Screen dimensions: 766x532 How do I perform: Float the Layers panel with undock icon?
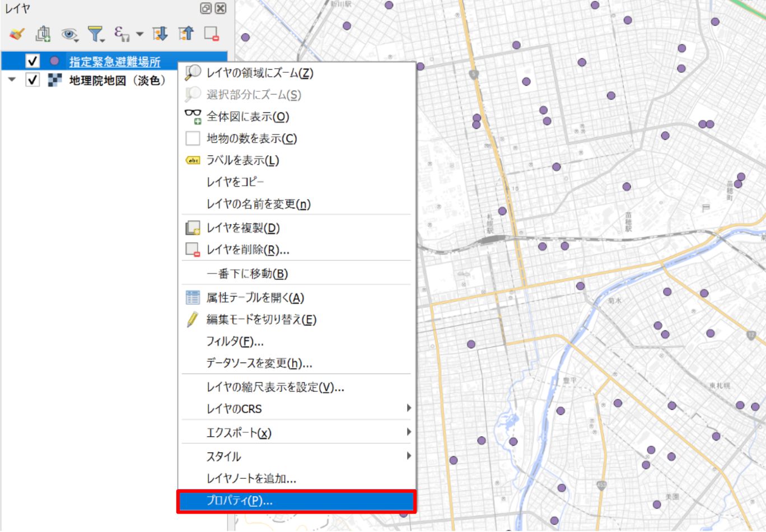pyautogui.click(x=205, y=8)
